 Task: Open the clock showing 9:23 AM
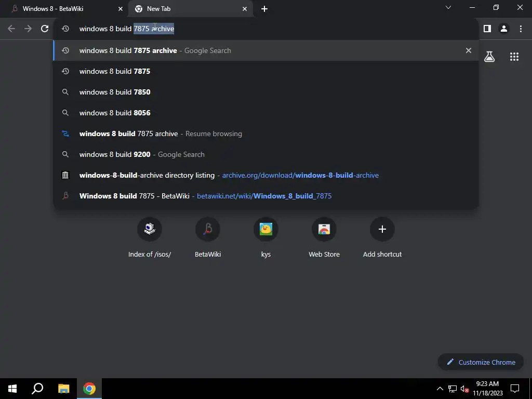(x=488, y=389)
